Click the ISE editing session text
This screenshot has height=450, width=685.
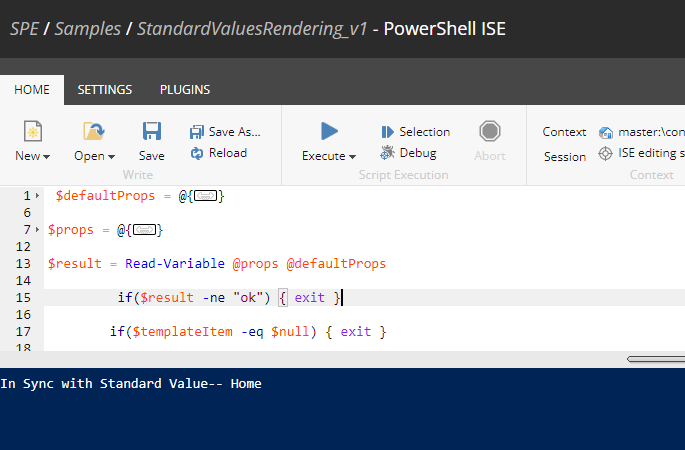tap(651, 153)
